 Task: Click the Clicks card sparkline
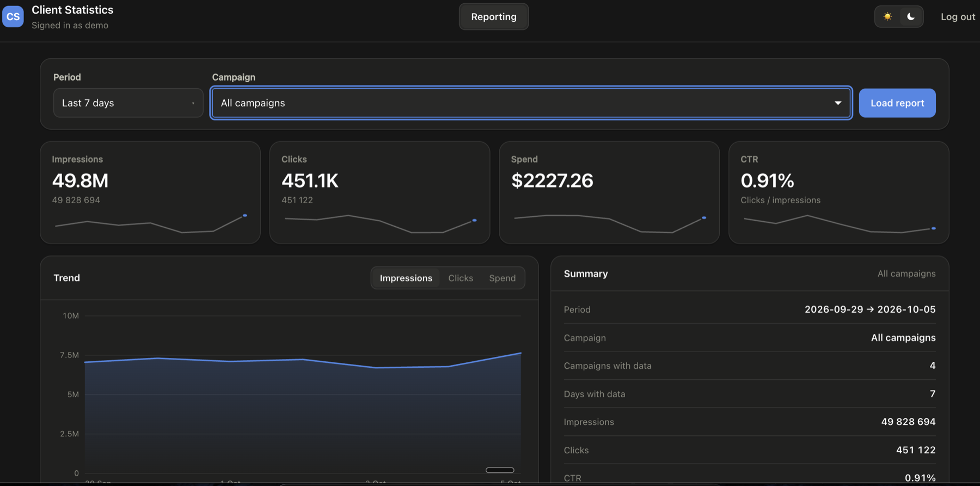pos(381,224)
